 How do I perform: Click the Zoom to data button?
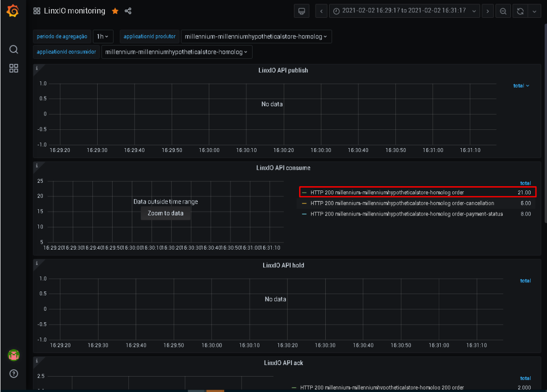coord(165,213)
